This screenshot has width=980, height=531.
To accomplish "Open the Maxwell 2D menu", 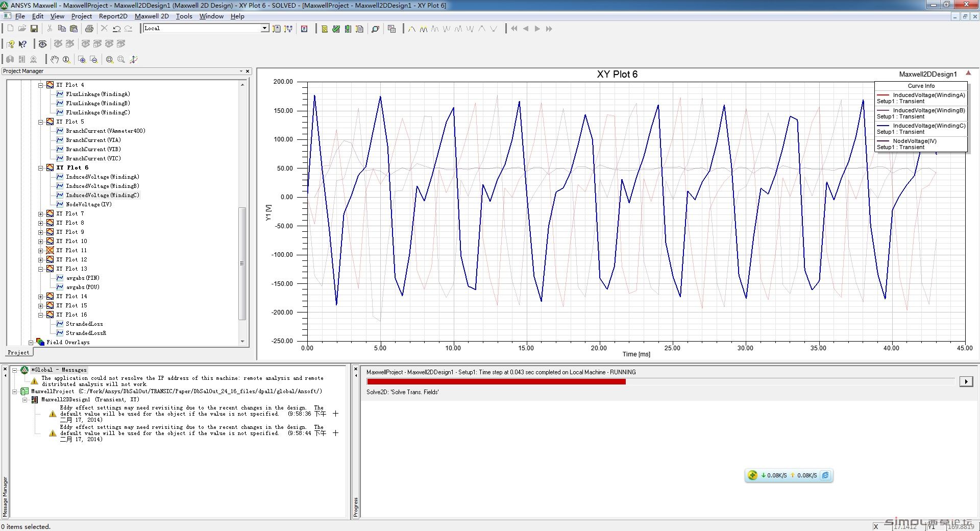I will click(x=152, y=16).
